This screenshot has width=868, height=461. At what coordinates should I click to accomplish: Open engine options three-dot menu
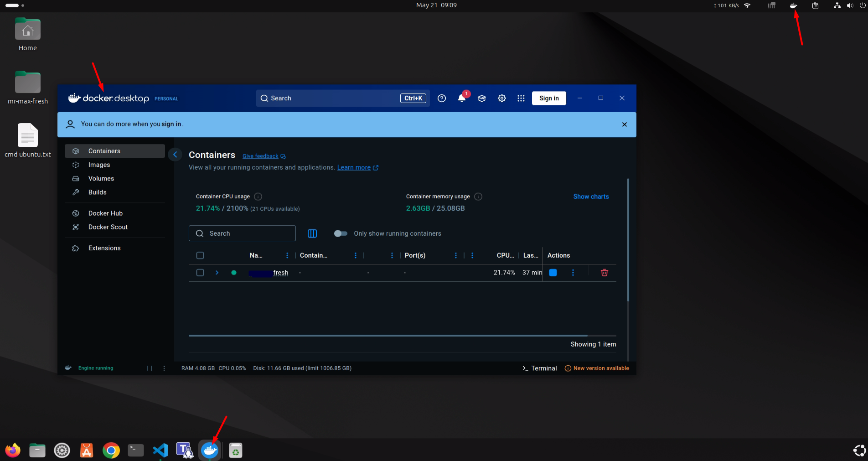[x=164, y=368]
